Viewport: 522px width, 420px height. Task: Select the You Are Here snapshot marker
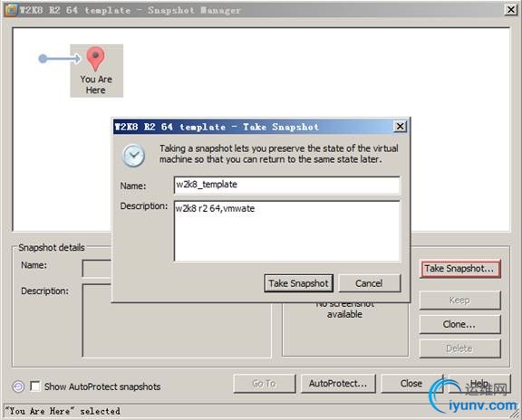96,71
